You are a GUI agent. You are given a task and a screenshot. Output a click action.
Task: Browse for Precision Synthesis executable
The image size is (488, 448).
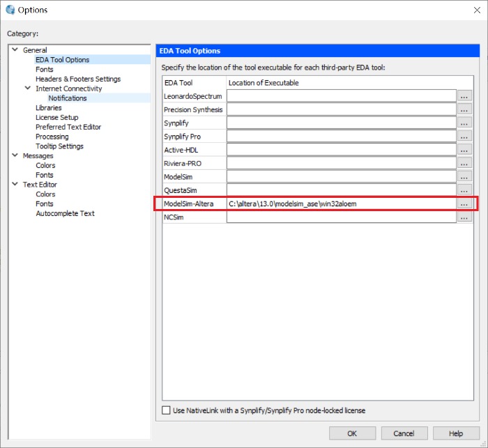[464, 109]
